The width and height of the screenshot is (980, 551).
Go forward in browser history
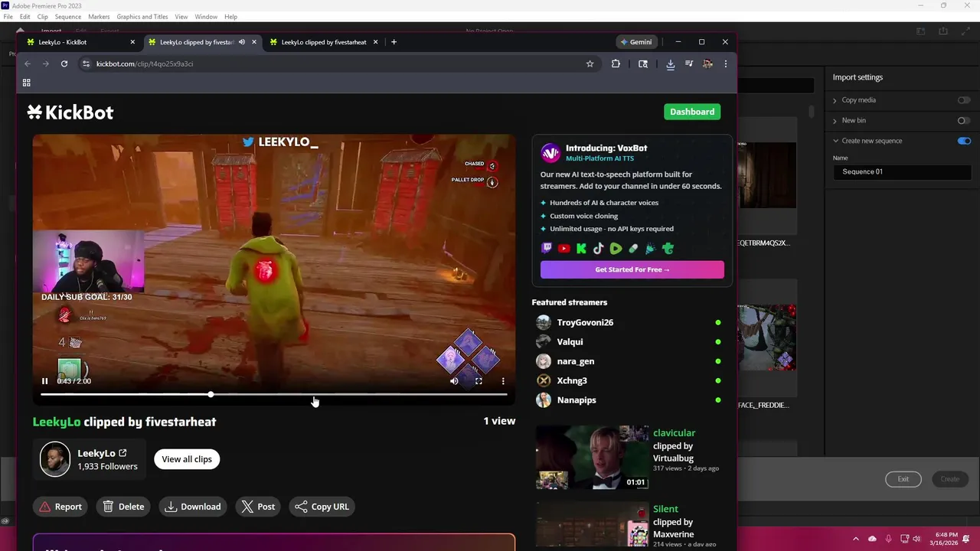[46, 64]
